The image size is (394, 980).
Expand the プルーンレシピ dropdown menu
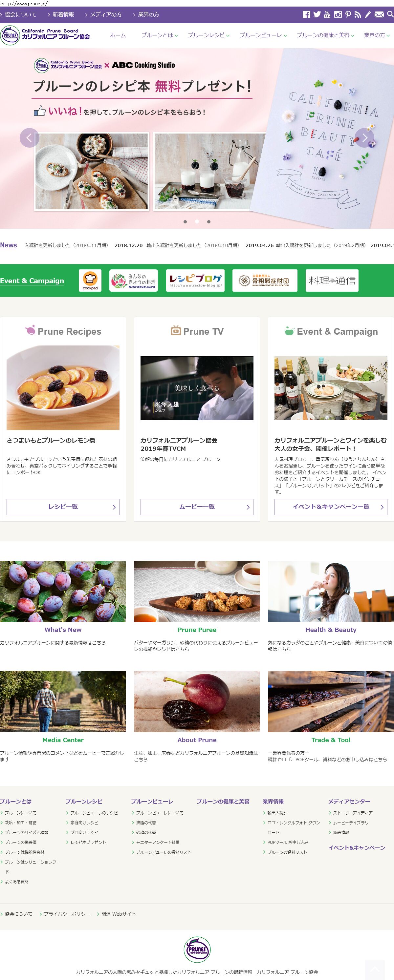[208, 35]
